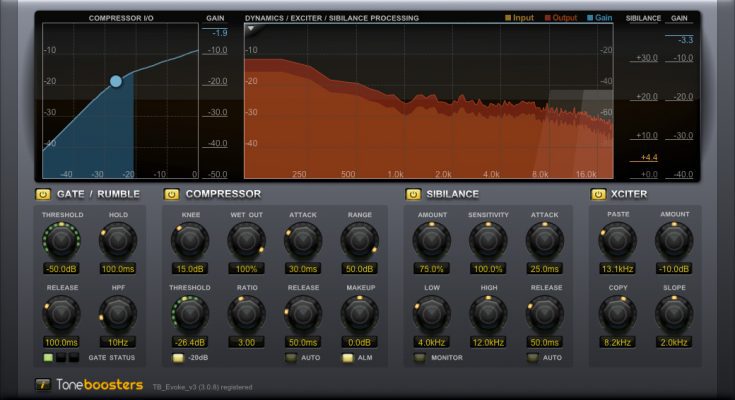Image resolution: width=735 pixels, height=400 pixels.
Task: Click the Input legend in spectrum display
Action: point(520,18)
